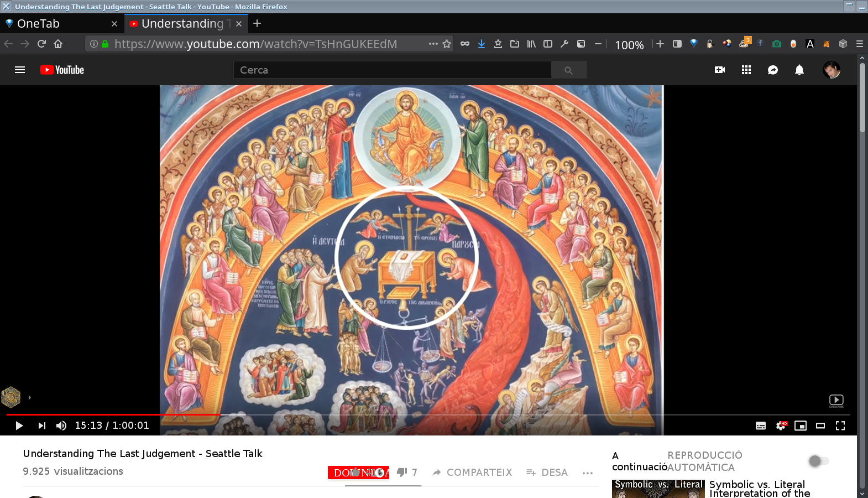Image resolution: width=868 pixels, height=498 pixels.
Task: Open the Symbolic vs. Literal Interpretation title
Action: click(760, 489)
